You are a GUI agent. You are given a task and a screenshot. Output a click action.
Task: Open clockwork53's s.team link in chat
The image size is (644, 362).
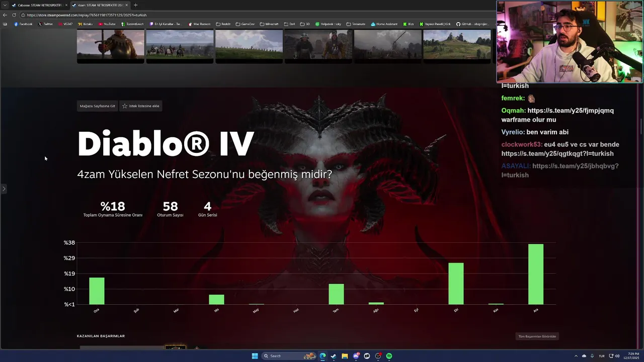pos(557,153)
